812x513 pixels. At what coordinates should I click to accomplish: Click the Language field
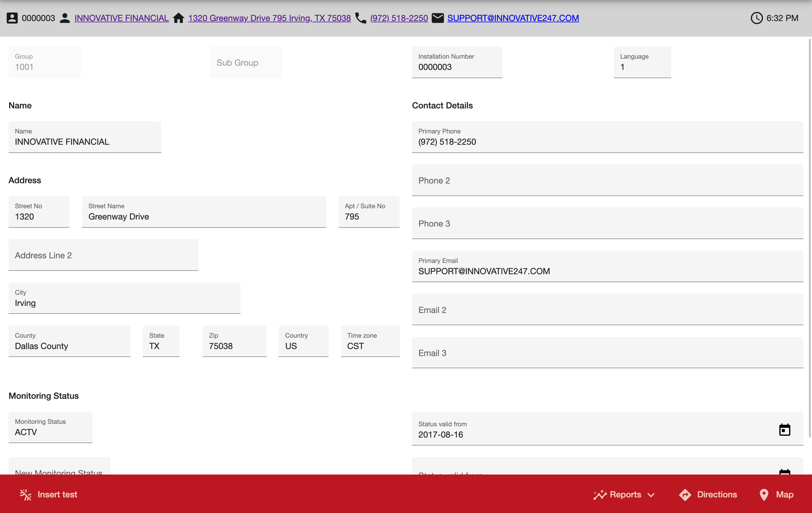pos(642,62)
